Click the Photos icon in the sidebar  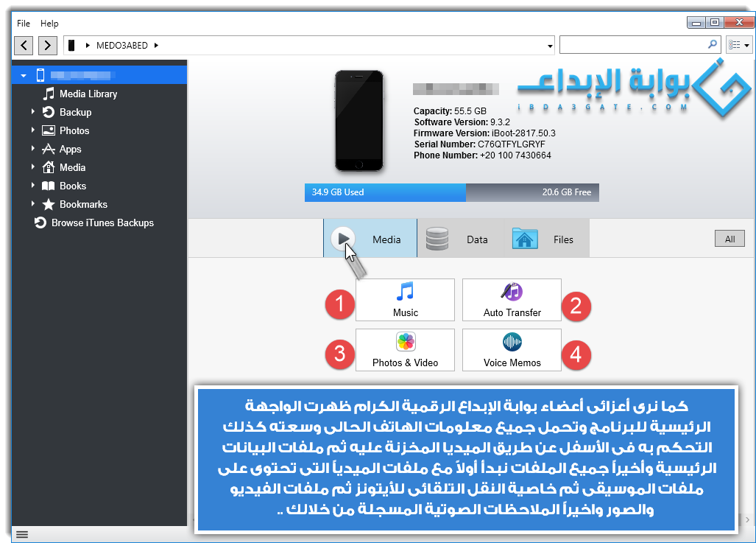click(48, 130)
